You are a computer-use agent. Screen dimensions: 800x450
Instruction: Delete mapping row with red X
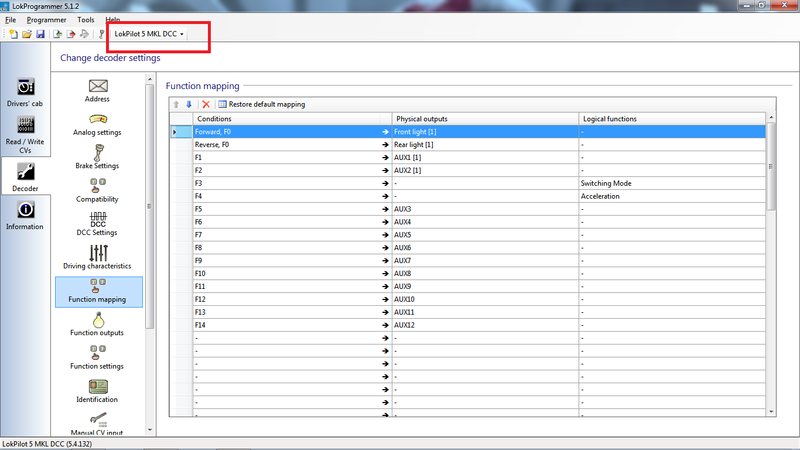(206, 104)
